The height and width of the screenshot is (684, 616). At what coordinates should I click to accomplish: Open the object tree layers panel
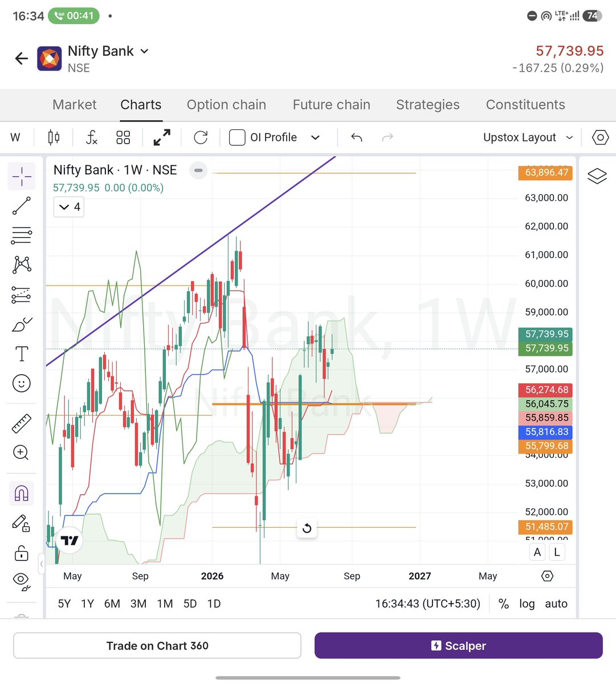597,176
